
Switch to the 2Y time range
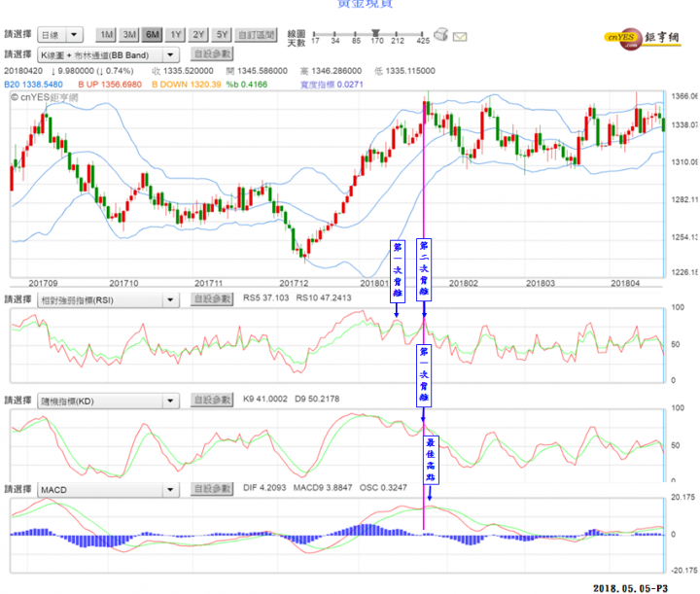198,34
